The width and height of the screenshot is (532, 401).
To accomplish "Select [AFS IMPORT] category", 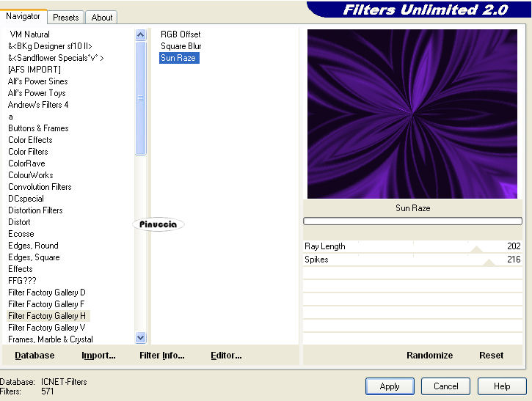I will [34, 70].
